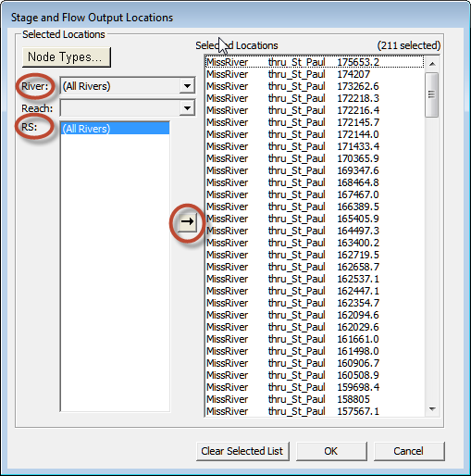
Task: Click the scroll down arrow of the list
Action: (x=432, y=409)
